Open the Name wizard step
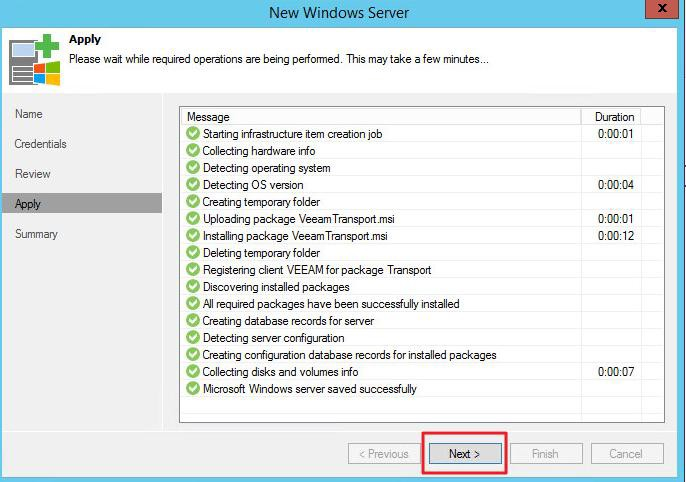The image size is (686, 482). 29,114
